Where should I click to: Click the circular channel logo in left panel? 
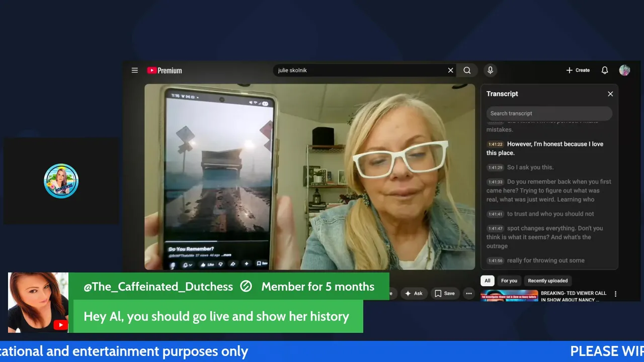point(61,181)
